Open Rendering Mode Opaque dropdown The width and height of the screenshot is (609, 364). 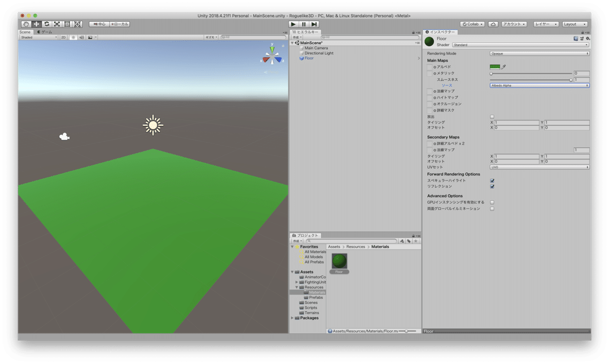click(x=539, y=53)
